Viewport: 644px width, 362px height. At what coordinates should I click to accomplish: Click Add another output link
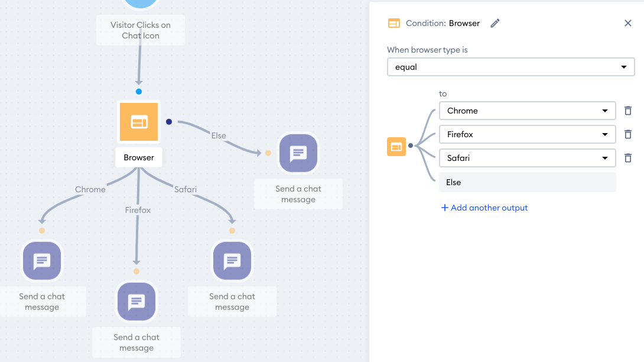(x=484, y=208)
